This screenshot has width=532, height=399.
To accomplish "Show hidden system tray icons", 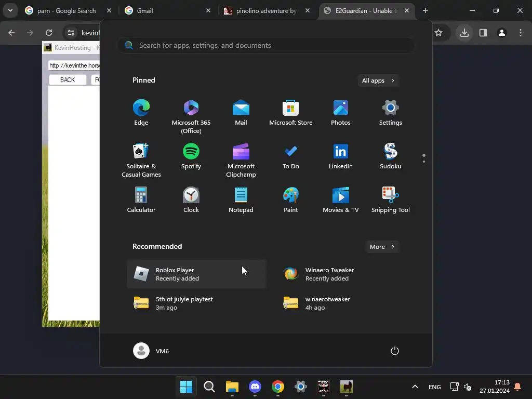I will click(415, 387).
